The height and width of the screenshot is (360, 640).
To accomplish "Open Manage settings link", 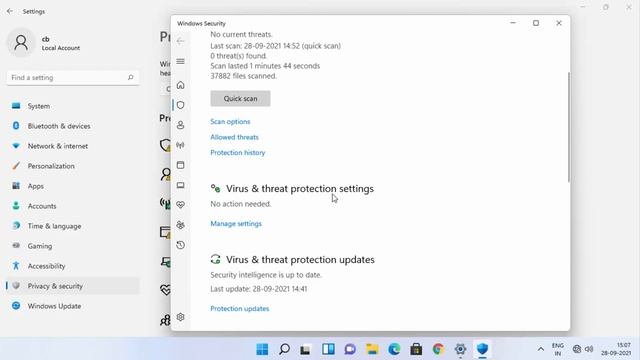I will coord(236,224).
